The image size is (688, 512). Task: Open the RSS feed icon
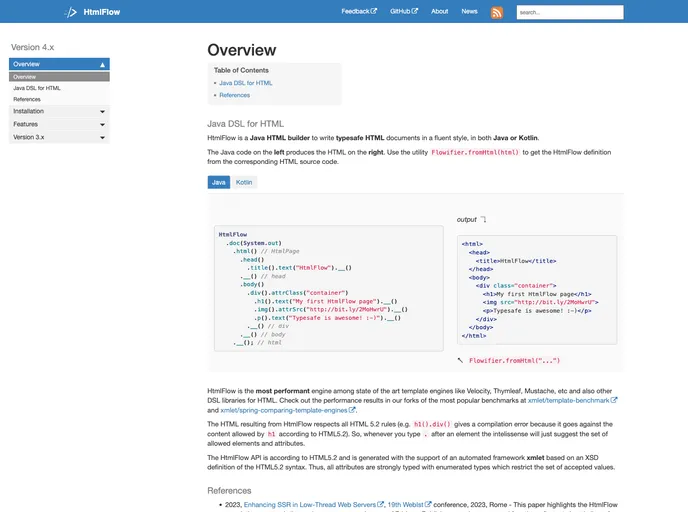(x=496, y=12)
